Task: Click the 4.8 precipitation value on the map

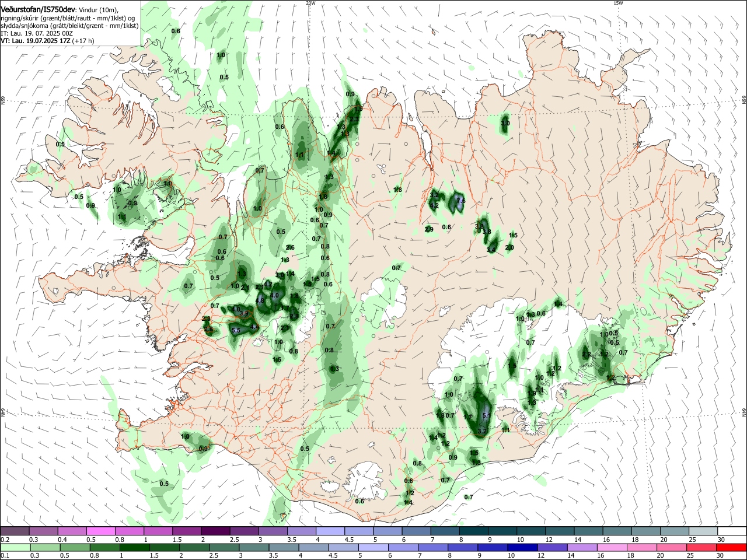Action: pyautogui.click(x=260, y=300)
